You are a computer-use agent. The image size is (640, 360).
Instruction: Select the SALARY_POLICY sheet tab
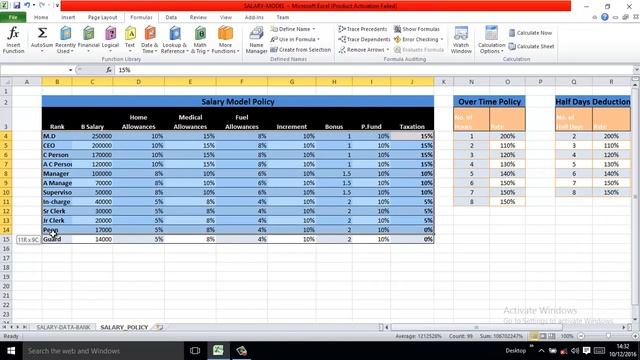[124, 327]
